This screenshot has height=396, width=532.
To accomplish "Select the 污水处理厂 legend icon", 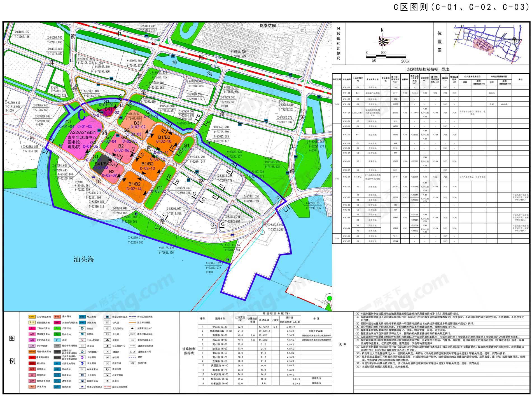I will (x=82, y=352).
